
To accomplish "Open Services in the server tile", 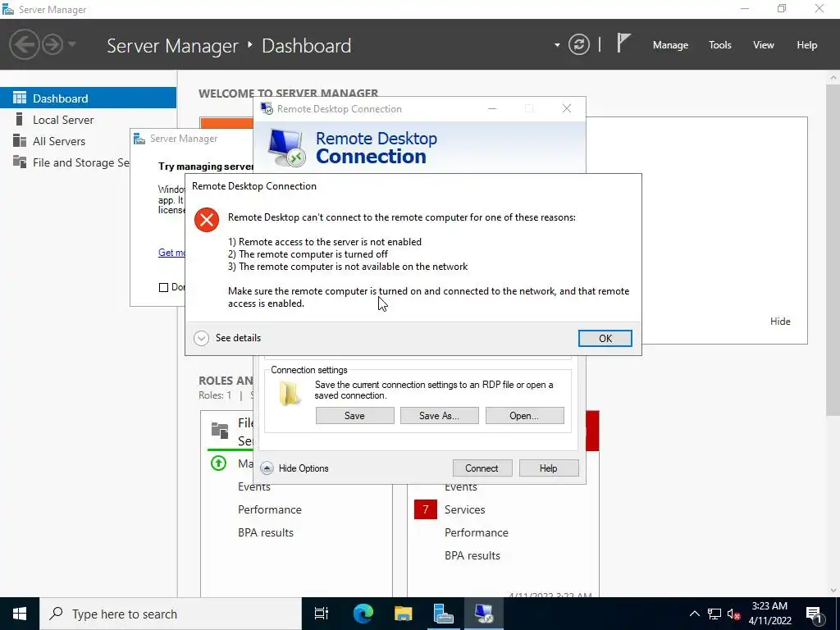I will pos(464,509).
